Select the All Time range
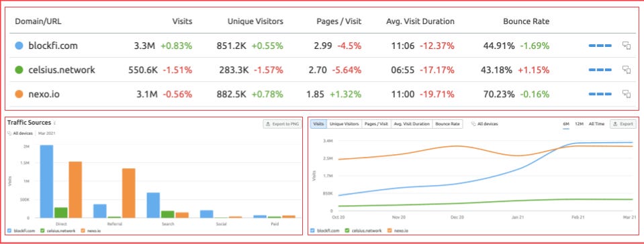644x244 pixels. point(596,124)
